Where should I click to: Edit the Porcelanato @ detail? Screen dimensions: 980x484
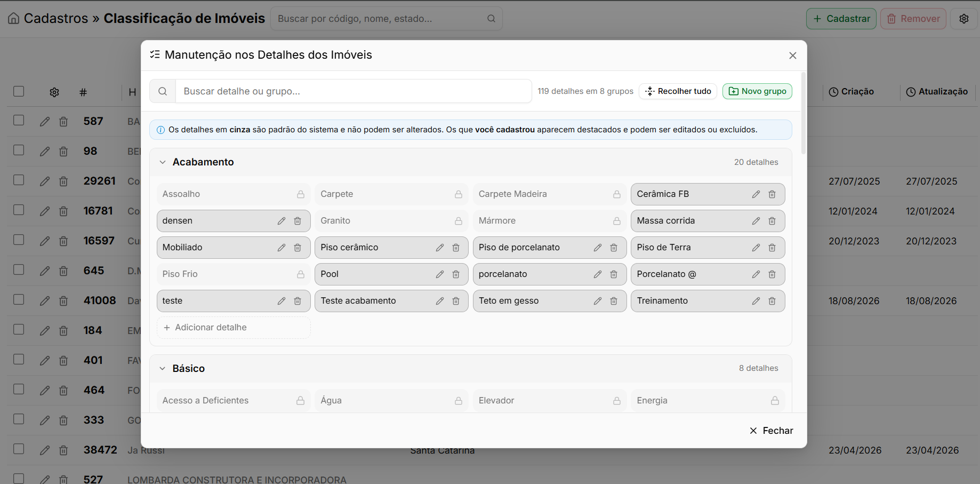[756, 274]
